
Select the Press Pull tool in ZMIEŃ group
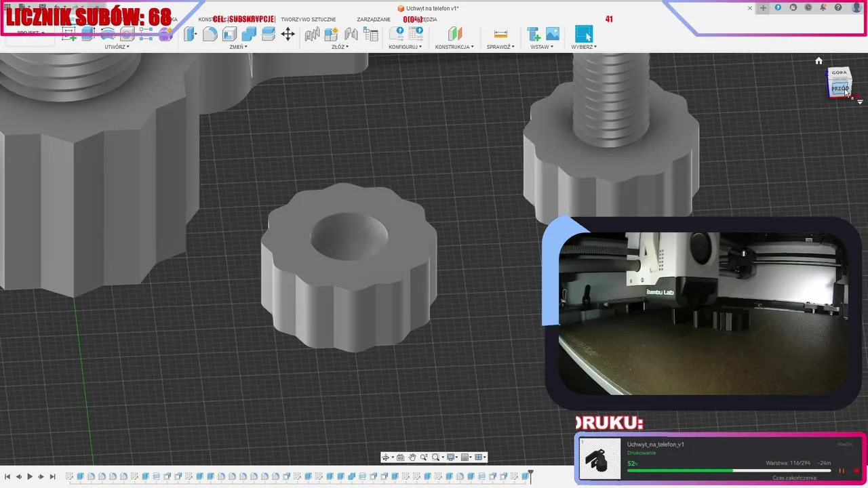coord(191,34)
